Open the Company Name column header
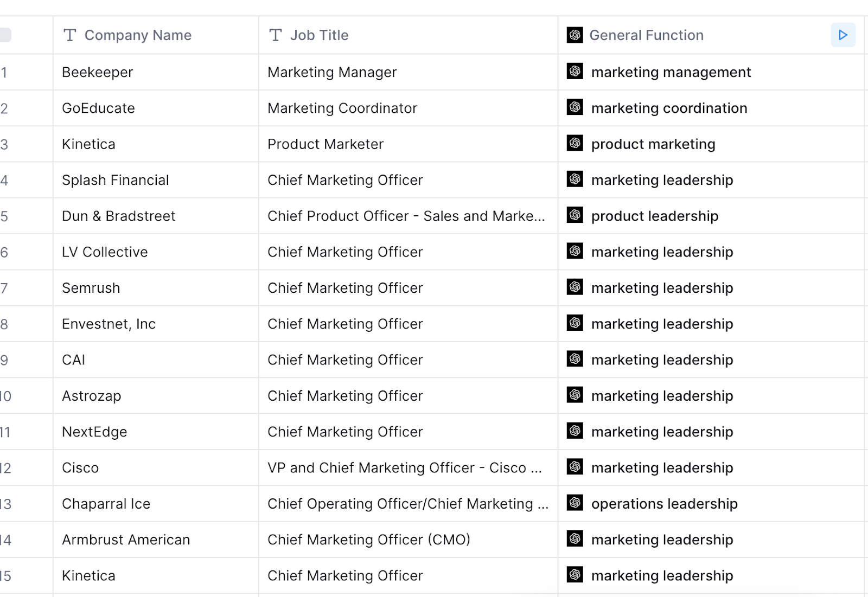 tap(156, 35)
